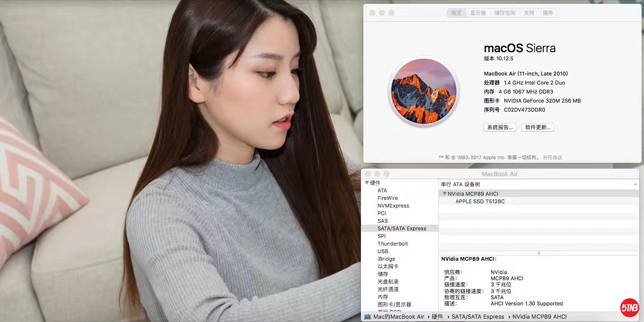Click the 系统报告... button

pos(500,127)
